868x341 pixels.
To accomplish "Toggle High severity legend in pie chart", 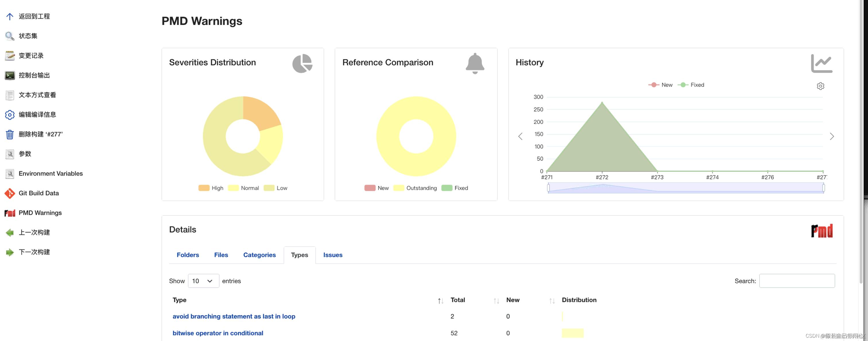I will 211,188.
